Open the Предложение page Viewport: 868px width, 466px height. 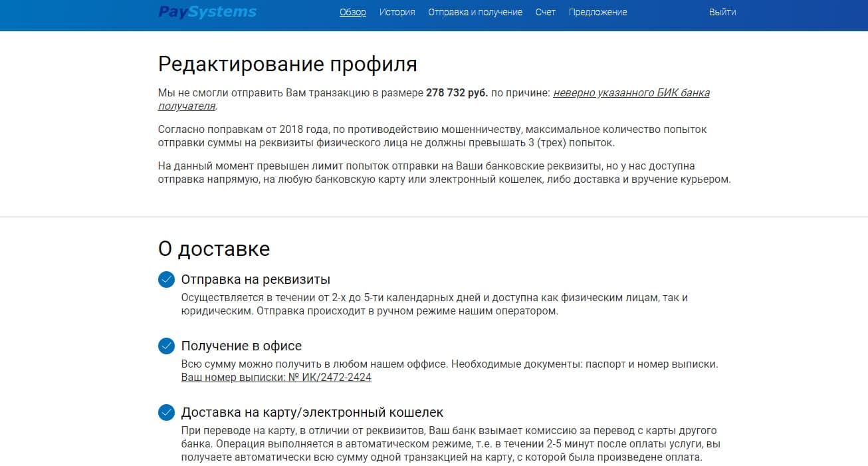pyautogui.click(x=597, y=11)
